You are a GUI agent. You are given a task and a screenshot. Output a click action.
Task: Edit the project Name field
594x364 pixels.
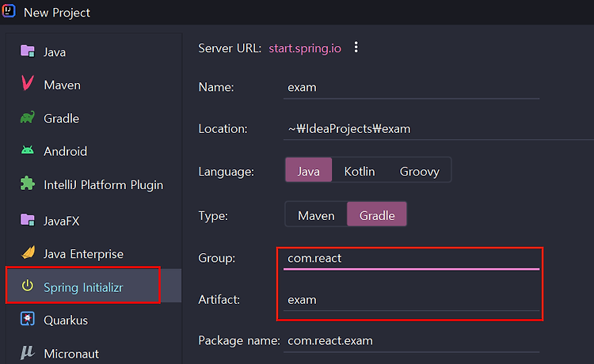[x=411, y=87]
